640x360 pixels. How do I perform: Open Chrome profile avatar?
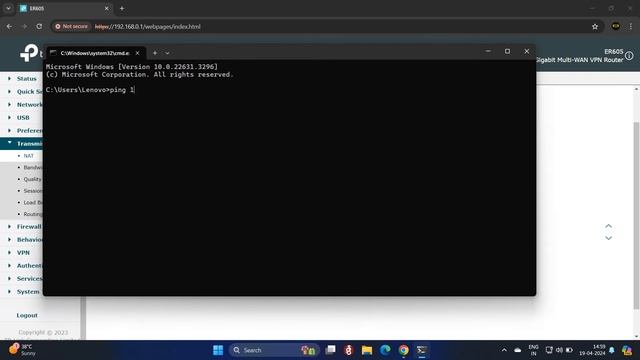pyautogui.click(x=616, y=27)
